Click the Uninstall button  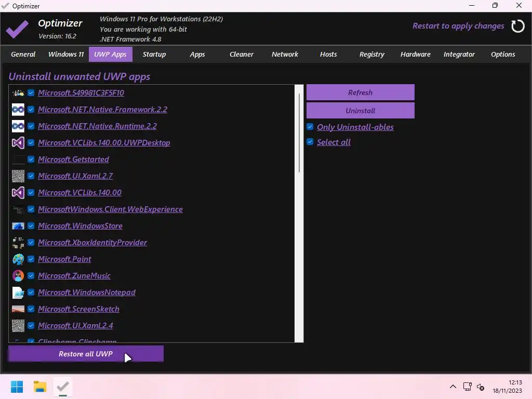pyautogui.click(x=361, y=111)
